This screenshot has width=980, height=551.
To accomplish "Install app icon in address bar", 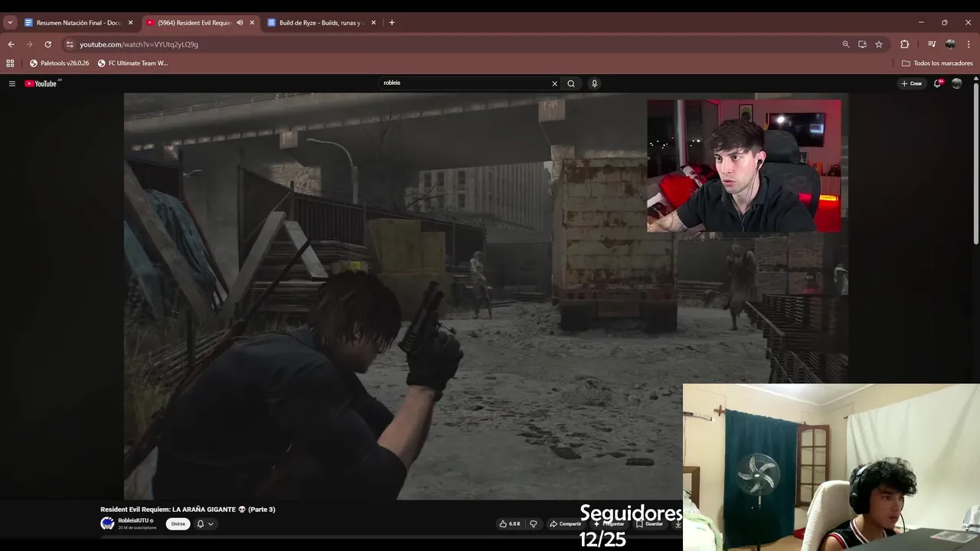I will (x=862, y=44).
